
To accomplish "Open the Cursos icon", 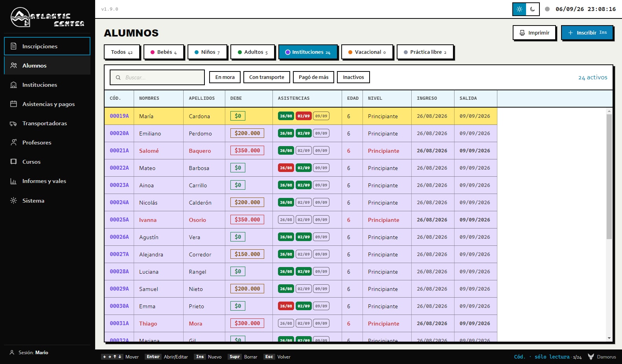I will (13, 161).
